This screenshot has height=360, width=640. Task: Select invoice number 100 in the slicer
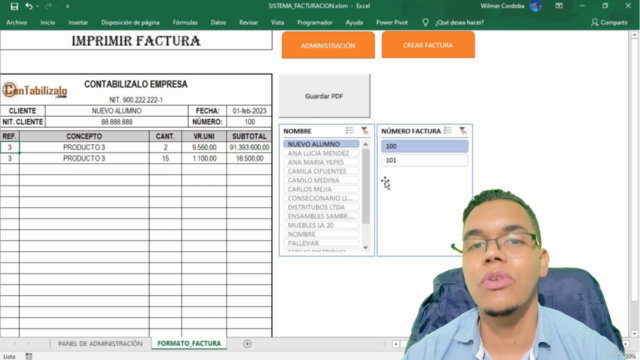click(424, 146)
